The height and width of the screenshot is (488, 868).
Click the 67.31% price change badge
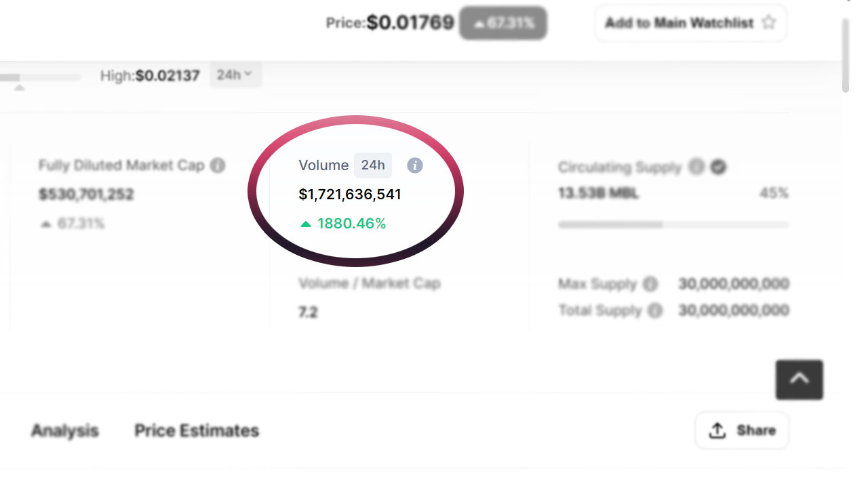pos(503,23)
